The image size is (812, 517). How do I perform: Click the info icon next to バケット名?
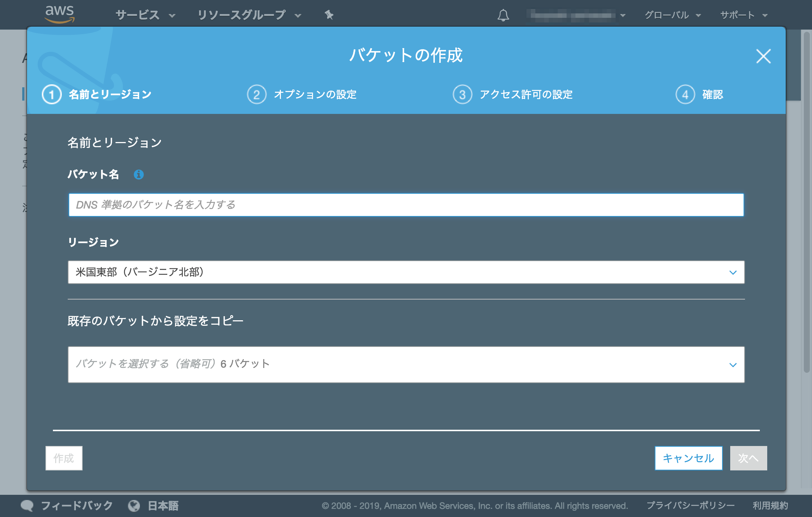[x=138, y=174]
